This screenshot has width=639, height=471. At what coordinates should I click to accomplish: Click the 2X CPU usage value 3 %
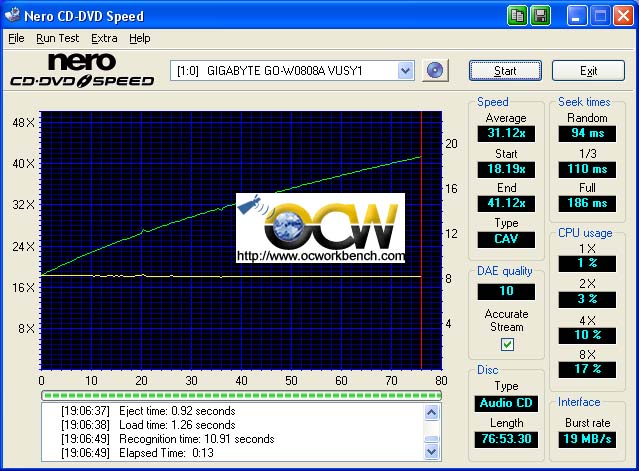click(587, 299)
